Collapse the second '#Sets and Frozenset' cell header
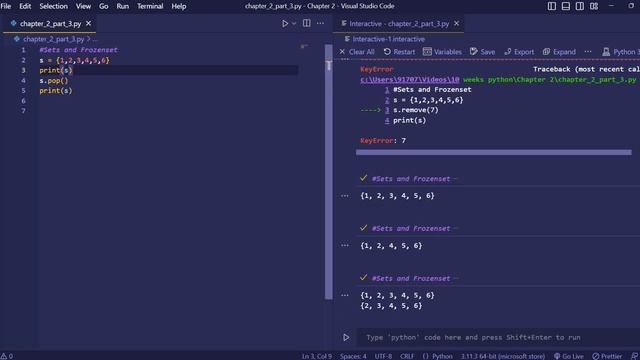The width and height of the screenshot is (640, 360). click(411, 229)
